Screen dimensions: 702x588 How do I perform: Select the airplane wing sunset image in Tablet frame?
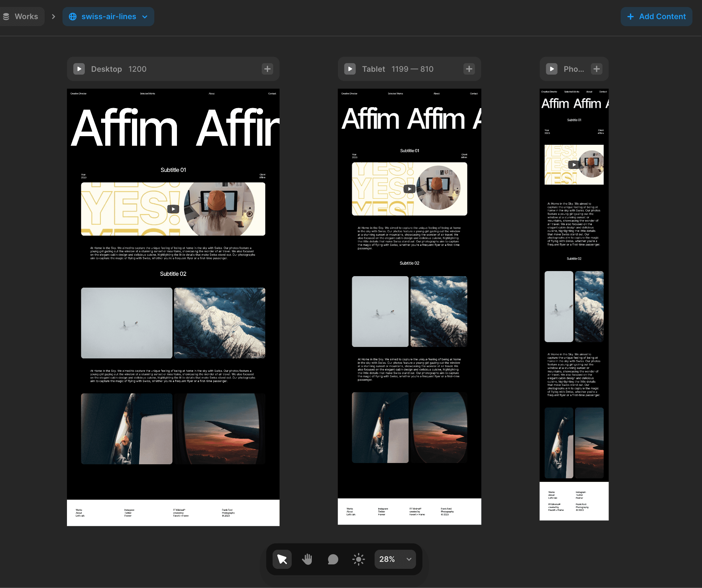[439, 427]
